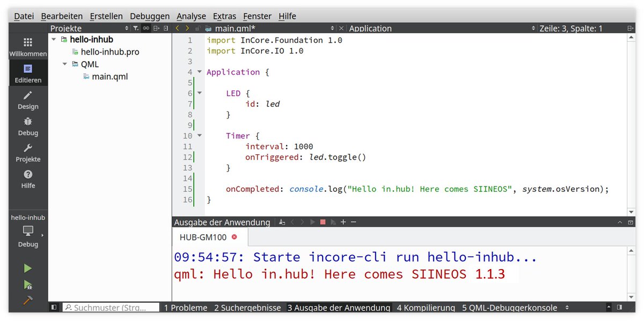The height and width of the screenshot is (321, 644).
Task: Start debugging with play-bug button
Action: [x=28, y=285]
